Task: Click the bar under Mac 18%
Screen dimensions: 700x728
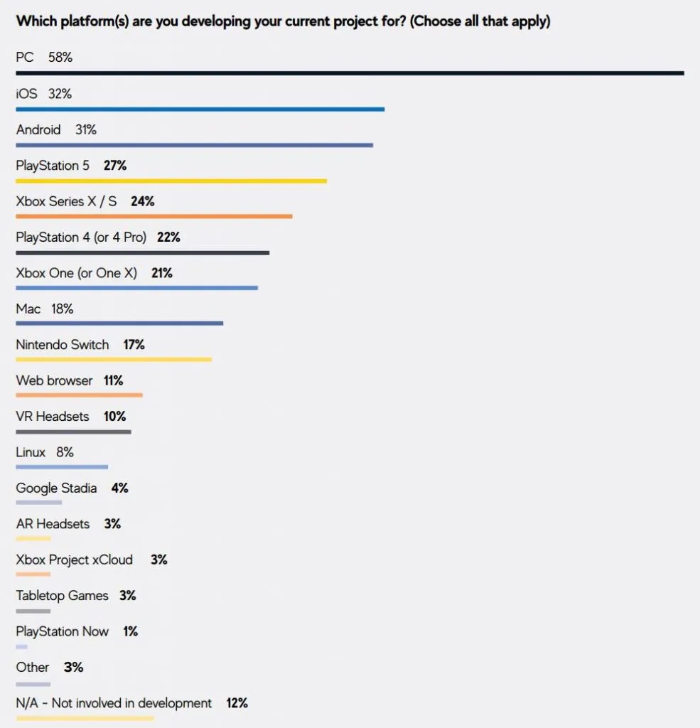Action: tap(119, 324)
